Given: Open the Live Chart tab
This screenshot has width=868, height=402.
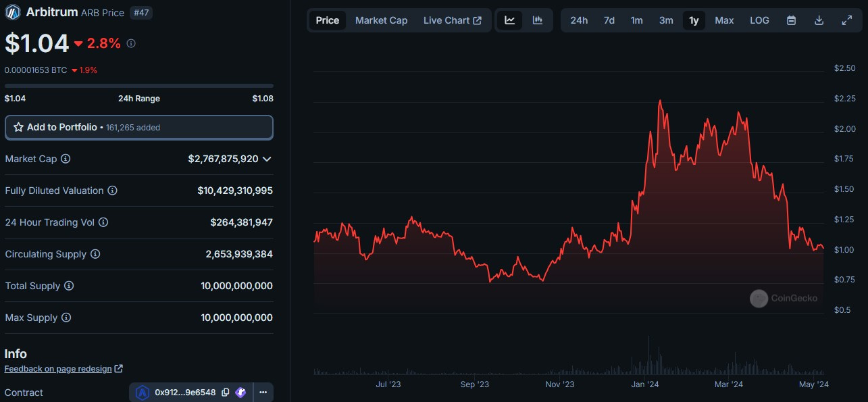Looking at the screenshot, I should tap(453, 20).
